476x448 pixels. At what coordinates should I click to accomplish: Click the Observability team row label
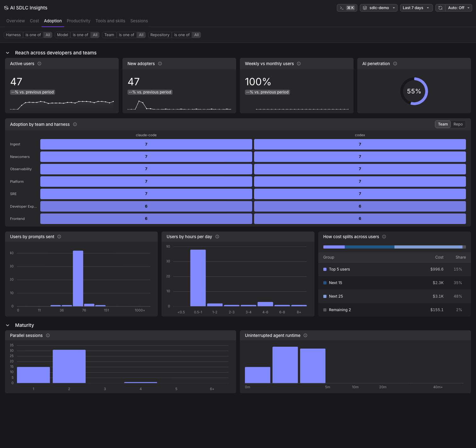point(21,169)
